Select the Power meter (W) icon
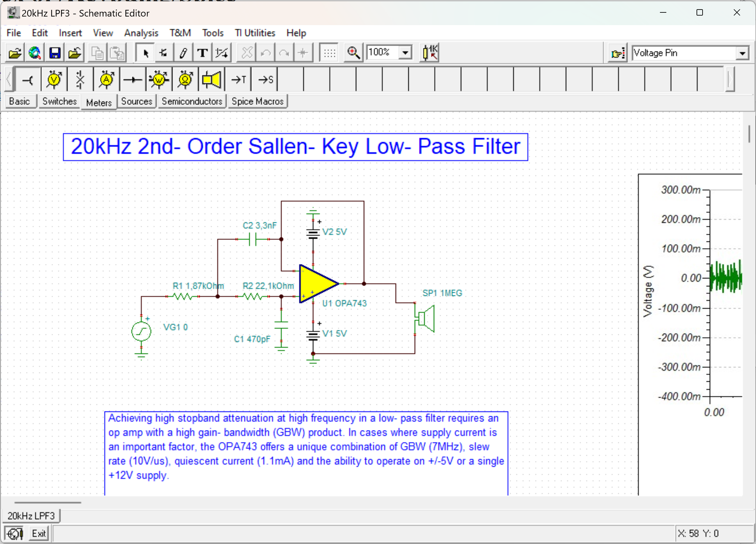Viewport: 756px width, 544px height. coord(159,79)
